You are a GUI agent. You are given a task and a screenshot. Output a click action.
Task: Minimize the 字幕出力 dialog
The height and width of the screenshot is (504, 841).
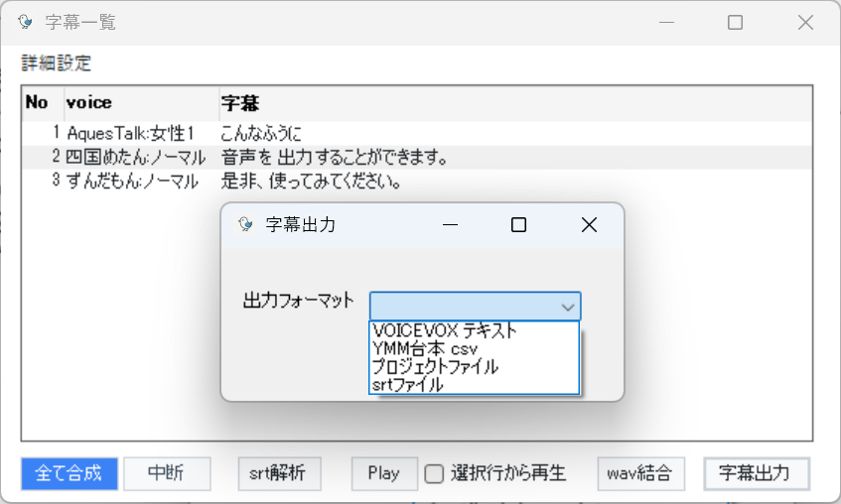[450, 224]
